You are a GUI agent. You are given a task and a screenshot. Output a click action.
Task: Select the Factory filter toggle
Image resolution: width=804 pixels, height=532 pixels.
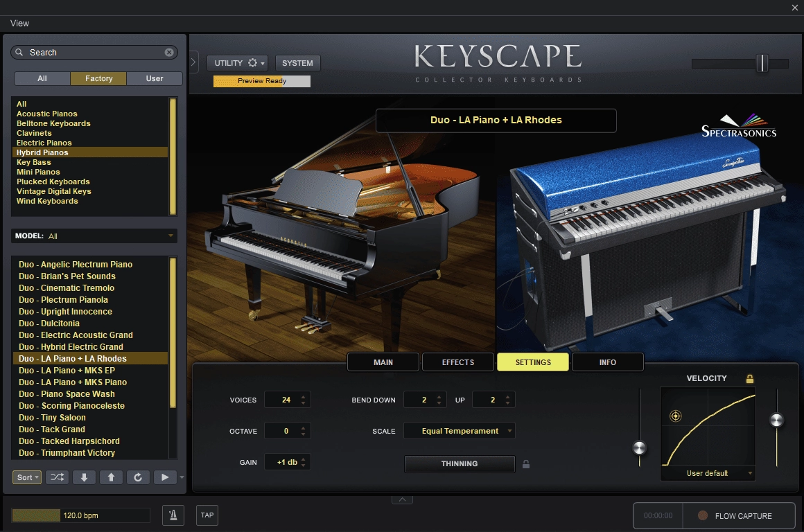(98, 78)
